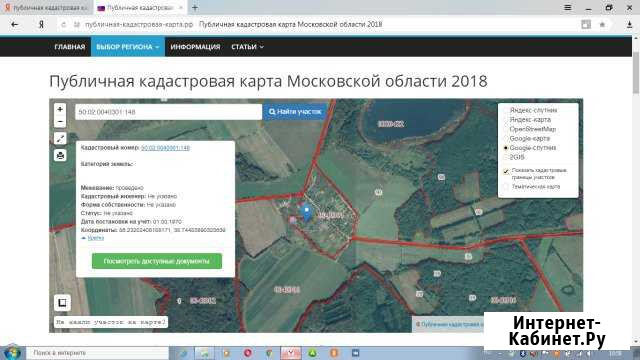The image size is (640, 360).
Task: Click page heading about Московской области 2018
Action: pyautogui.click(x=268, y=81)
